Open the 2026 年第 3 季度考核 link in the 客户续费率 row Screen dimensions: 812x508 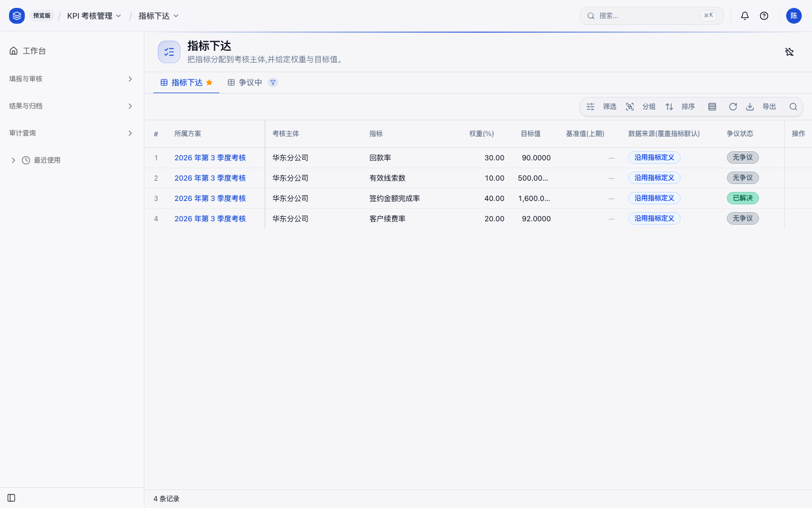coord(210,219)
